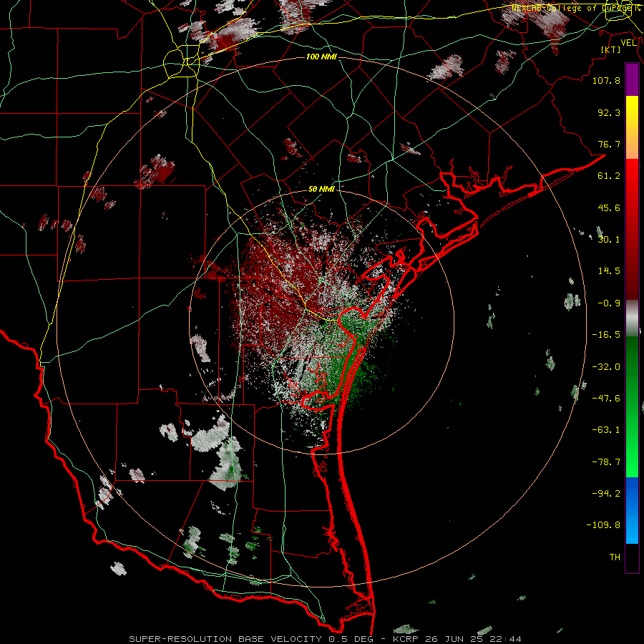Viewport: 644px width, 644px height.
Task: Click the 107.8 legend value
Action: click(x=606, y=80)
